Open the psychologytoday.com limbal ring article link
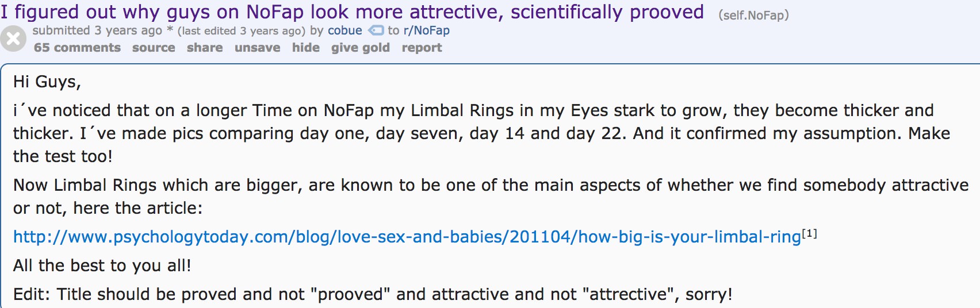Screen dimensions: 980x308 click(407, 237)
